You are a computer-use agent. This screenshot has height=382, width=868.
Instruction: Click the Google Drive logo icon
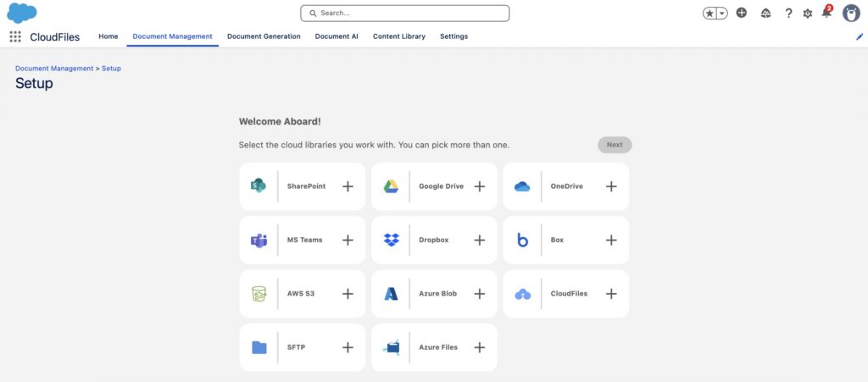[391, 186]
